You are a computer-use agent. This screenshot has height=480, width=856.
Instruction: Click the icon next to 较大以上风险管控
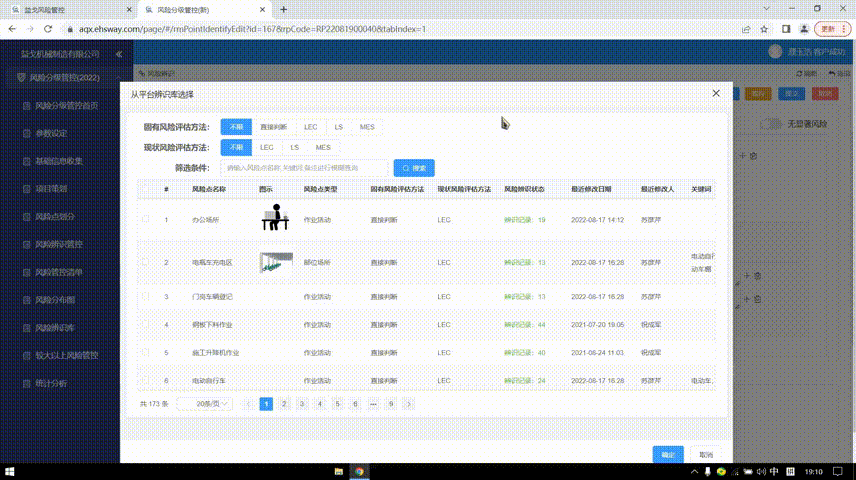27,355
